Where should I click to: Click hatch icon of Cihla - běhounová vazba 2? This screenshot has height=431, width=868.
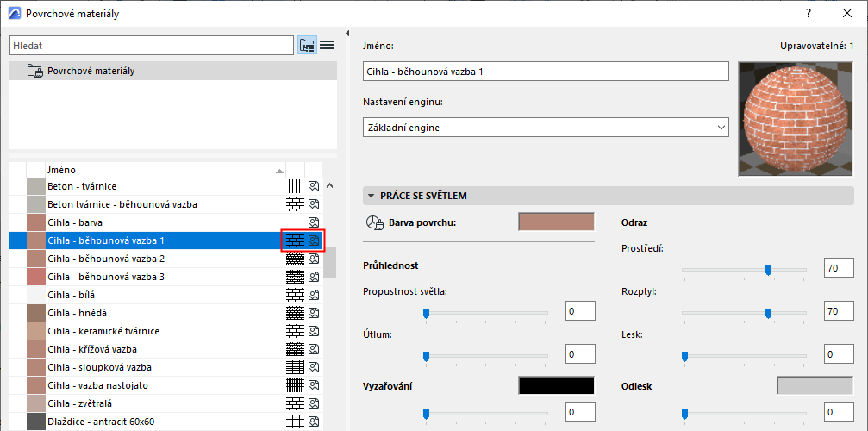[295, 259]
